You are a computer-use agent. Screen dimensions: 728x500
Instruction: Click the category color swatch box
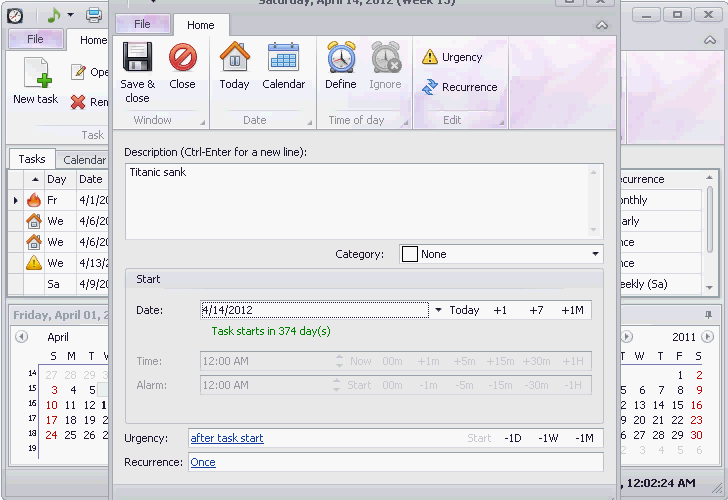pyautogui.click(x=410, y=254)
